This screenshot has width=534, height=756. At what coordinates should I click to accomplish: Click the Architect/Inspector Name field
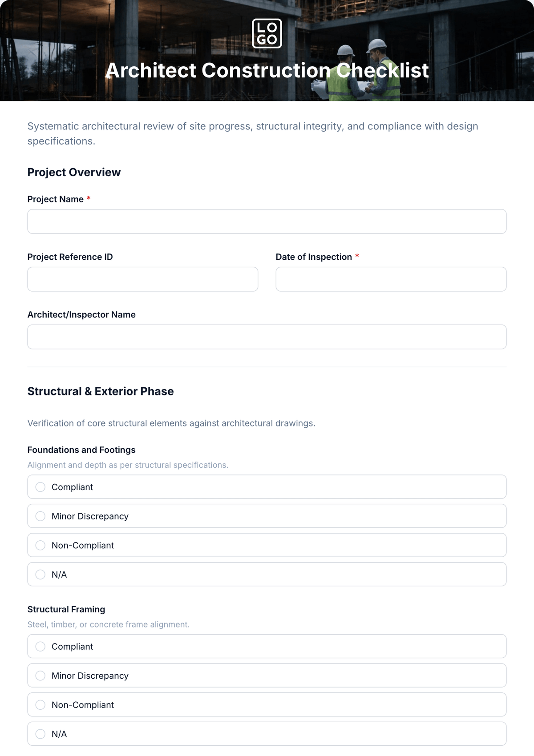coord(267,337)
